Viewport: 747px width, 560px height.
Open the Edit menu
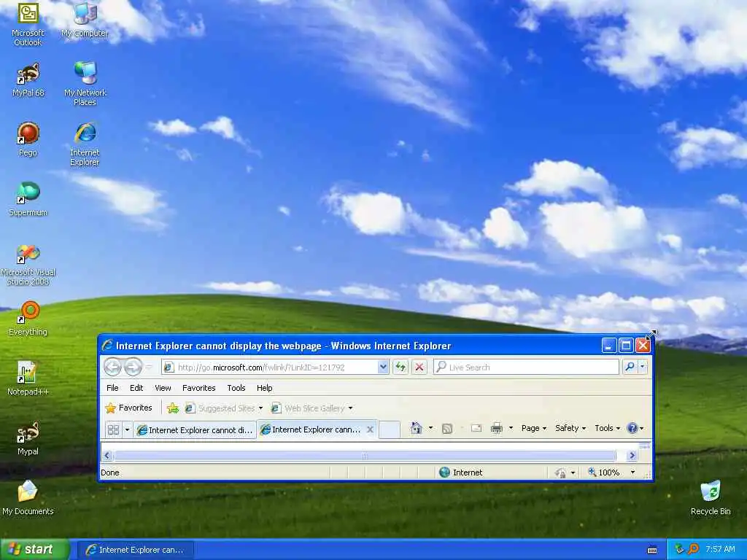pyautogui.click(x=136, y=388)
